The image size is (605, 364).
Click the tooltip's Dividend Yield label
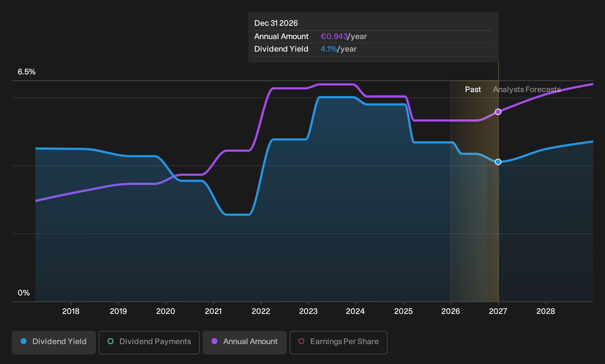[x=281, y=49]
